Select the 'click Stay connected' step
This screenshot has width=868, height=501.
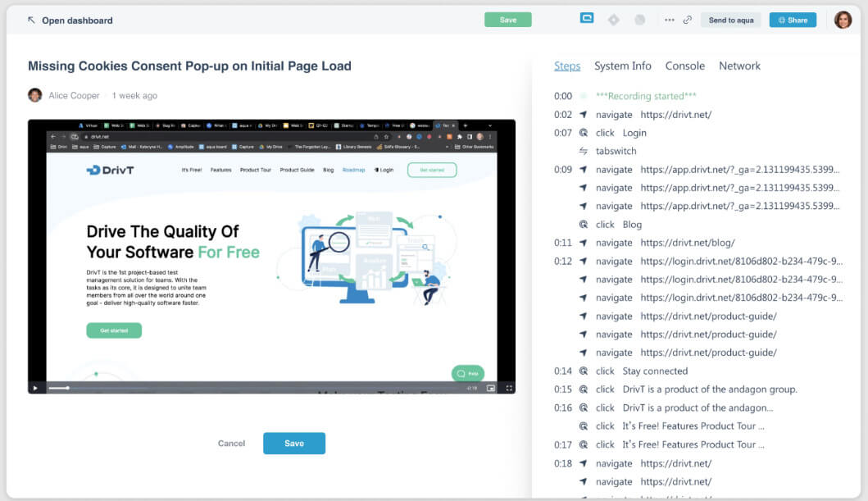[654, 371]
